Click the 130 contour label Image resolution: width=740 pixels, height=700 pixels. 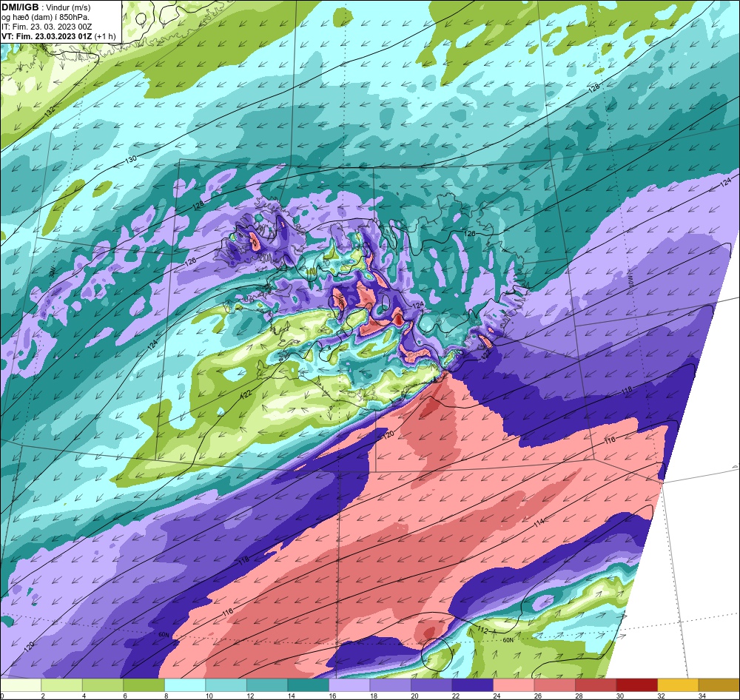tap(131, 159)
